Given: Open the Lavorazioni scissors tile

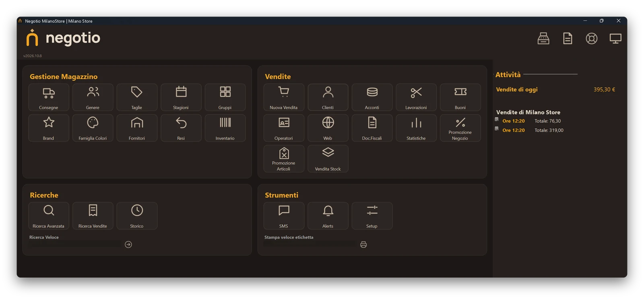Looking at the screenshot, I should coord(416,97).
